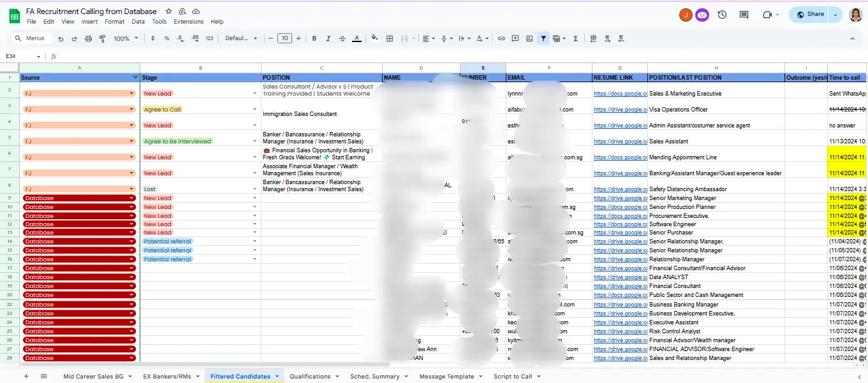Open version history clock icon
The width and height of the screenshot is (868, 383).
(x=722, y=15)
